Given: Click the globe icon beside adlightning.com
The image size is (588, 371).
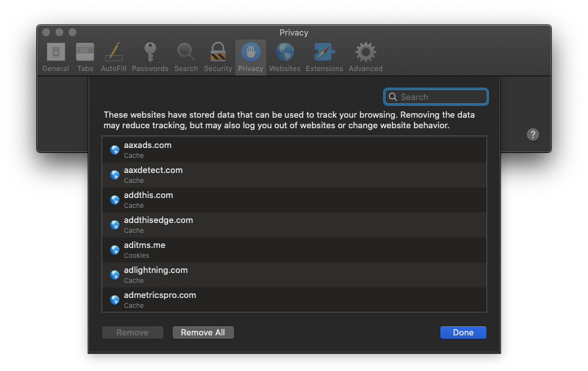Looking at the screenshot, I should point(115,275).
